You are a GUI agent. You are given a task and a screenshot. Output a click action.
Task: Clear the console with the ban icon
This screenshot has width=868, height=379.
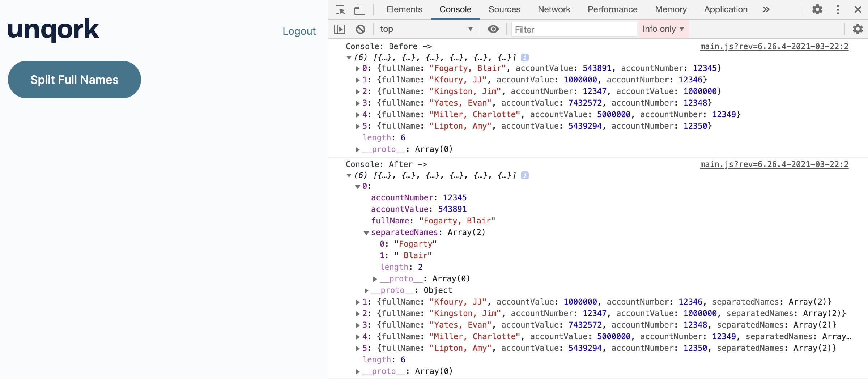pos(361,29)
